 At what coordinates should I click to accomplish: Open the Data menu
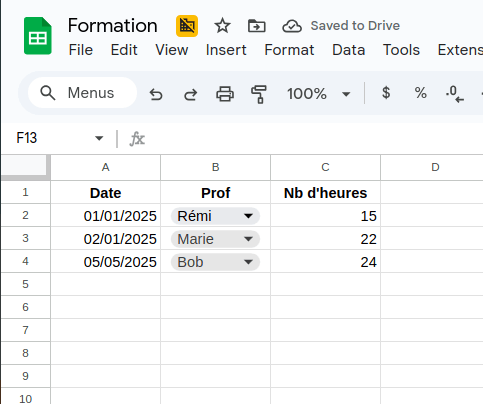pos(349,50)
